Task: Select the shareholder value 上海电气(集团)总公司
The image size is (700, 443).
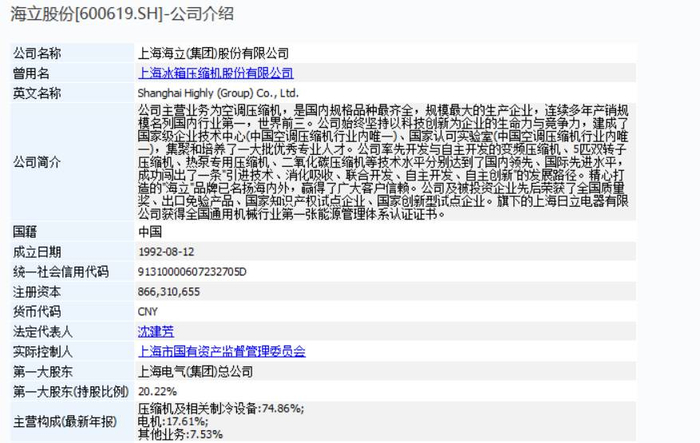Action: 196,372
